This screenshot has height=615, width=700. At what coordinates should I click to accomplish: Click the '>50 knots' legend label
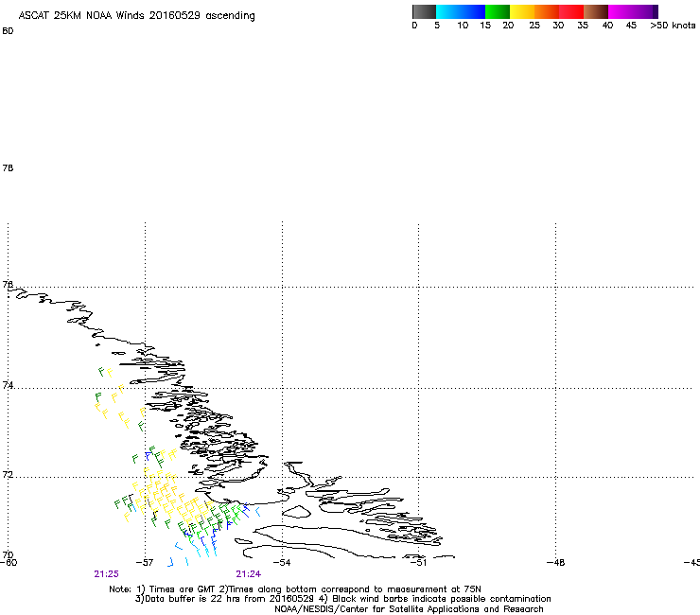coord(673,26)
